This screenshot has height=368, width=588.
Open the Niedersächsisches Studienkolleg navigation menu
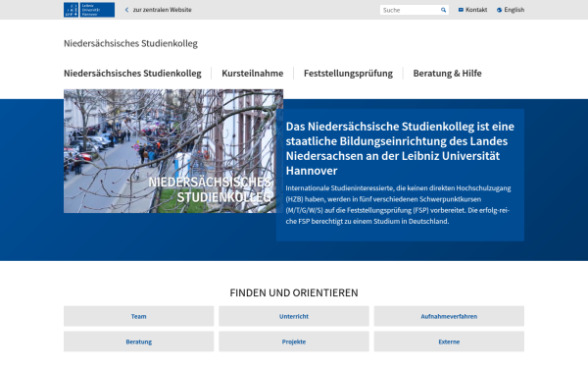[x=132, y=74]
